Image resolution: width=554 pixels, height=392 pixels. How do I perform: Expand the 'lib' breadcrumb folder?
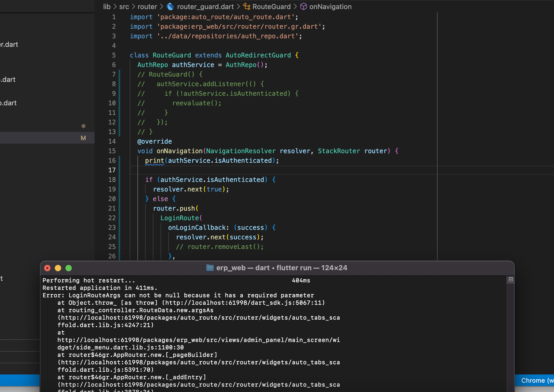pos(107,7)
